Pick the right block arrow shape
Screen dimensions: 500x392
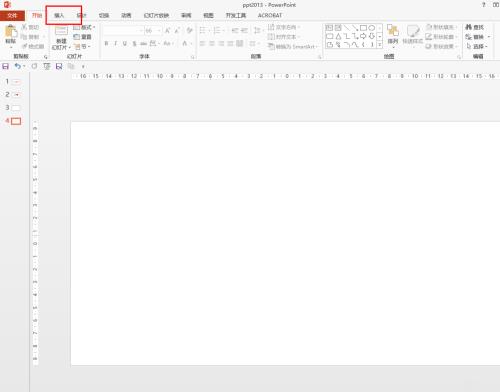coord(363,36)
